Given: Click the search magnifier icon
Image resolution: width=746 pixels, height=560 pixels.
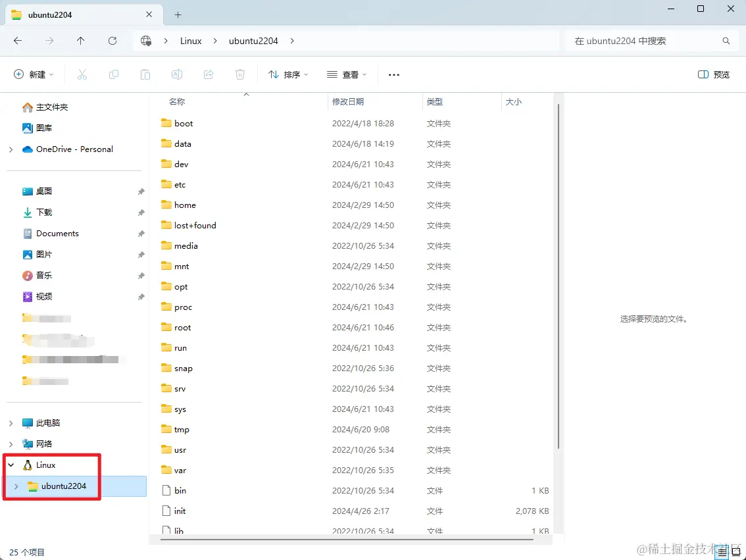Looking at the screenshot, I should coord(726,41).
